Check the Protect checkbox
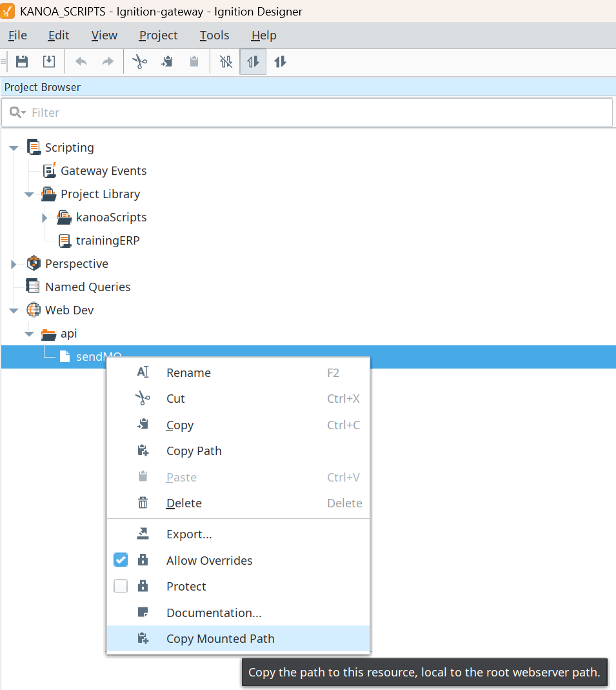The height and width of the screenshot is (690, 616). [121, 586]
